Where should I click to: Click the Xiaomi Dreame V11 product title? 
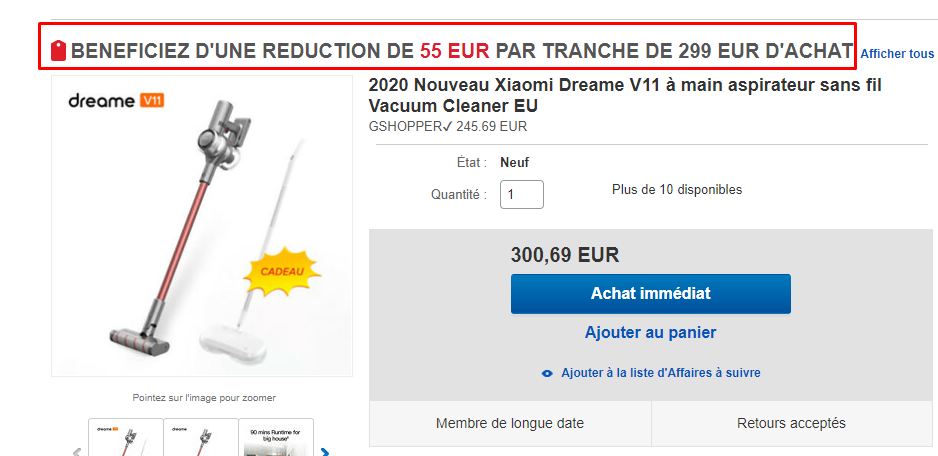pos(625,95)
